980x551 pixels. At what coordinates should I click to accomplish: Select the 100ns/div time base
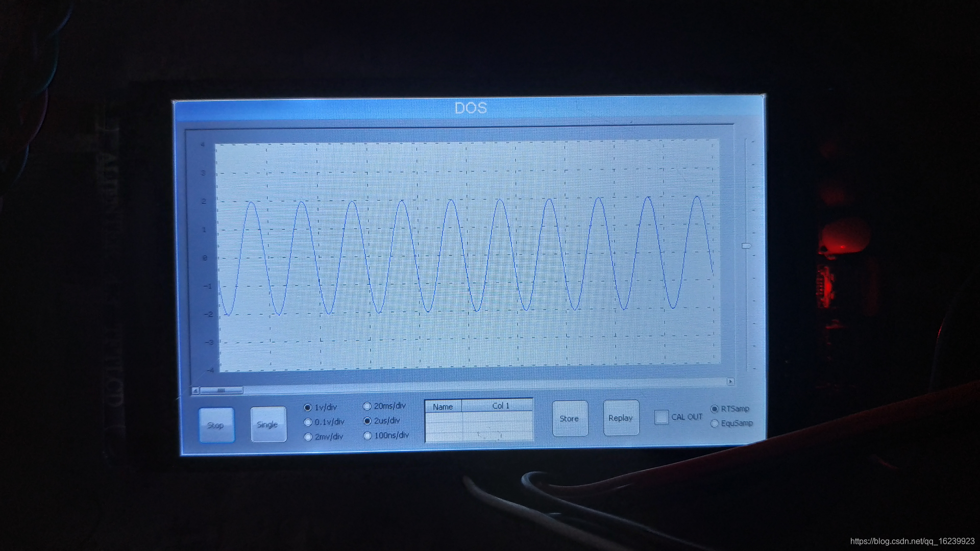click(x=367, y=436)
